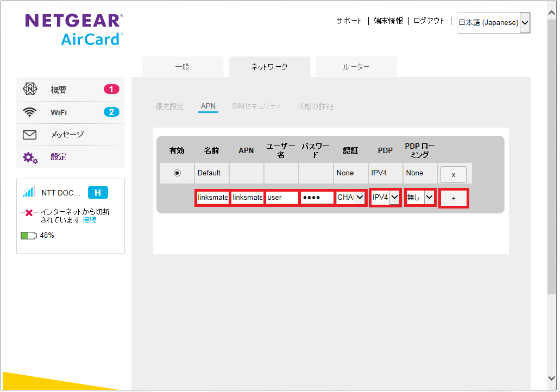Switch to the ルーター tab

coord(356,67)
